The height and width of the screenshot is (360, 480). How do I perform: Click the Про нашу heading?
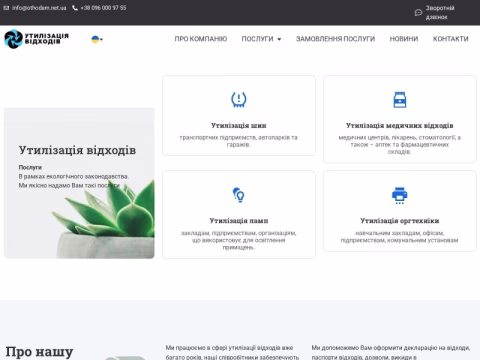(39, 352)
